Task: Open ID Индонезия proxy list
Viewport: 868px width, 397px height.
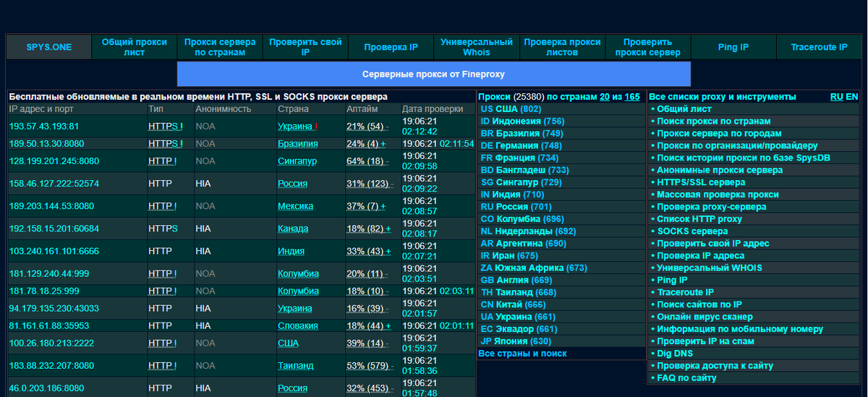Action: (522, 121)
